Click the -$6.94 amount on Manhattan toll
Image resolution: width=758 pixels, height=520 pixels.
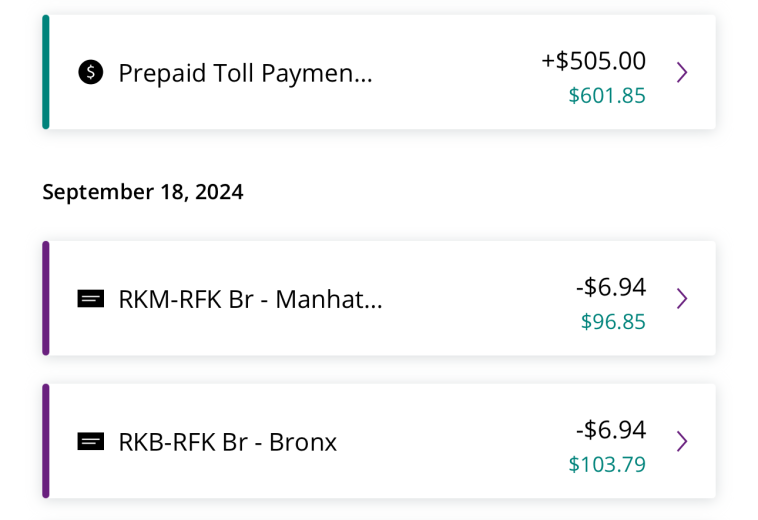pos(611,287)
